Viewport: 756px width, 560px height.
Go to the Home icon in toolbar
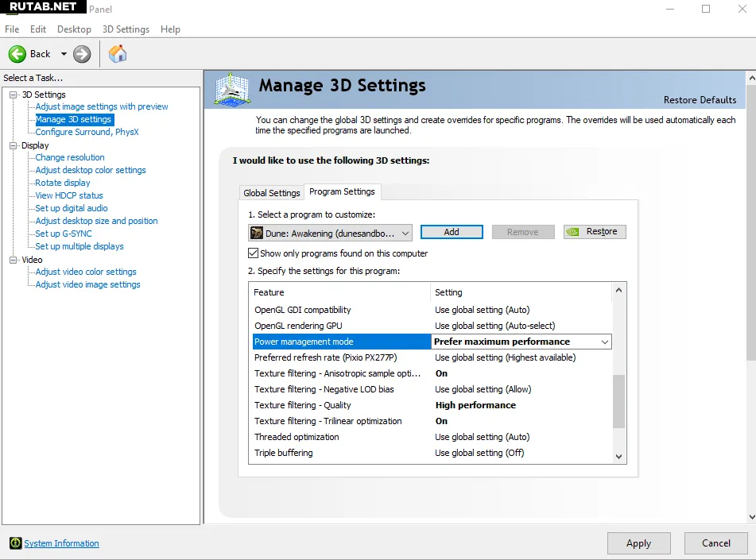117,54
